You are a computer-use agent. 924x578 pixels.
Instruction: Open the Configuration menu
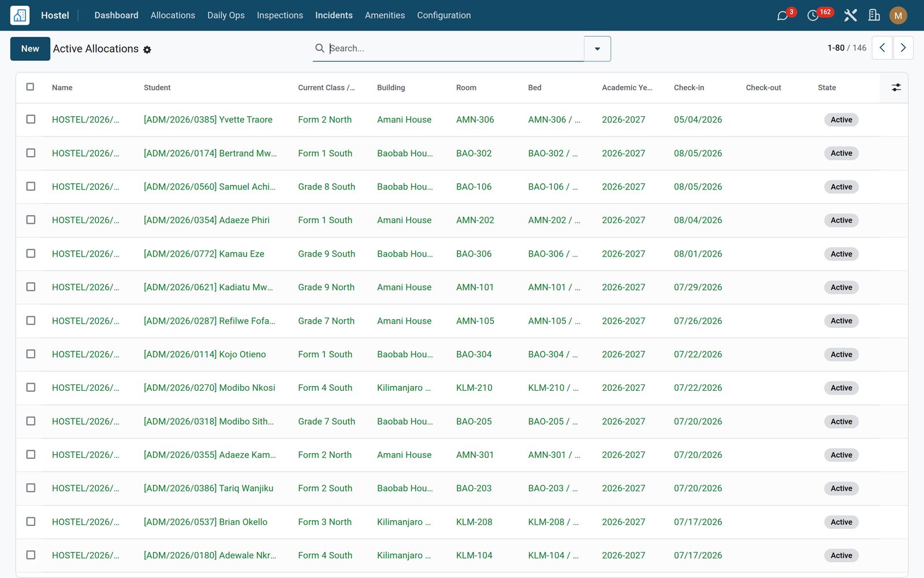click(444, 15)
